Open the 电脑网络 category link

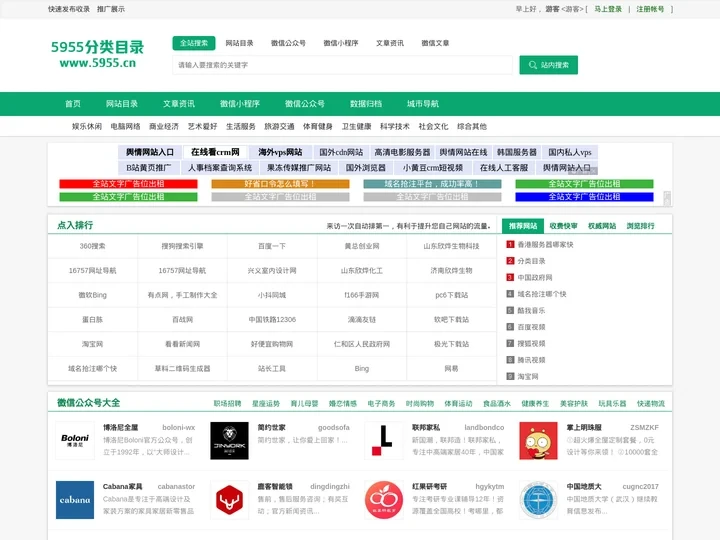125,126
